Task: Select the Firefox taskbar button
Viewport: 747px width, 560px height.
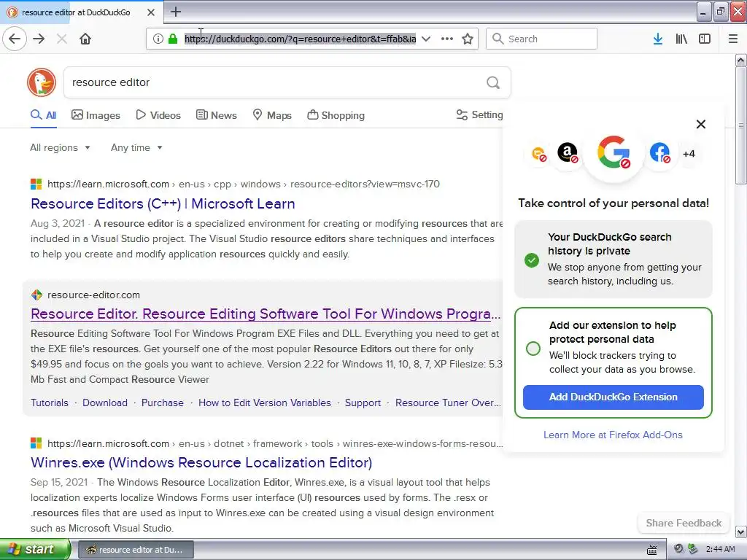Action: pos(136,550)
